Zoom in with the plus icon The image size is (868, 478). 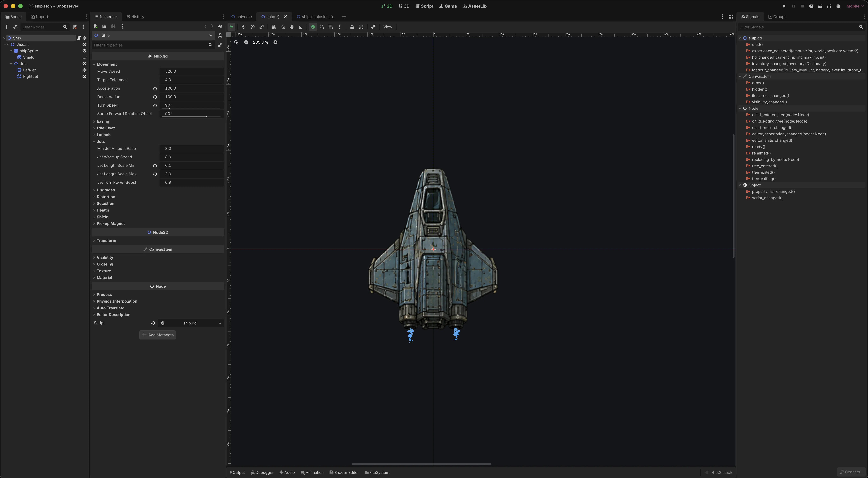(x=275, y=42)
